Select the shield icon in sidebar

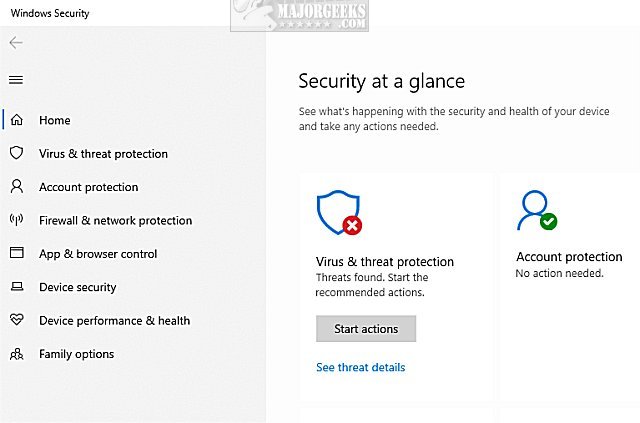tap(16, 153)
